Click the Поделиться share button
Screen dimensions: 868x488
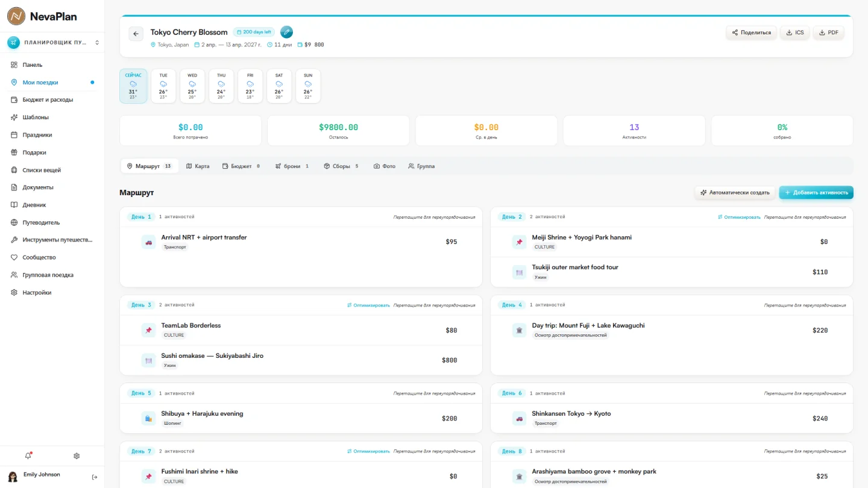[x=751, y=33]
